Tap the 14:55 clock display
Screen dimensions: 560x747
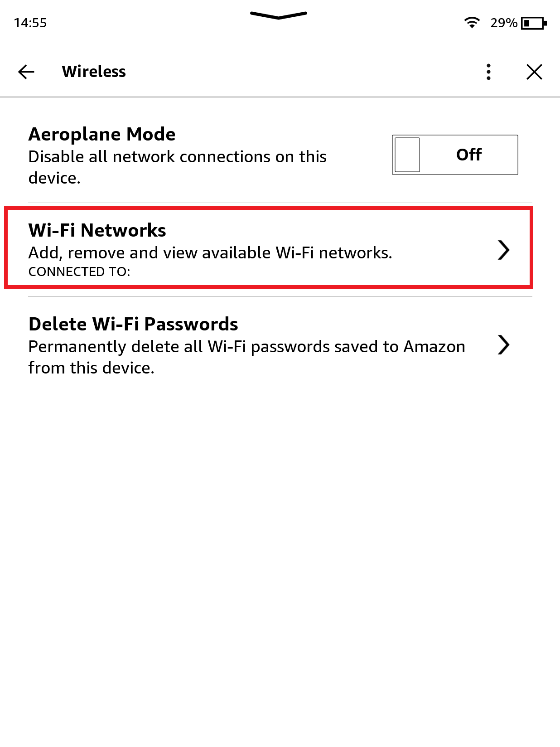30,22
